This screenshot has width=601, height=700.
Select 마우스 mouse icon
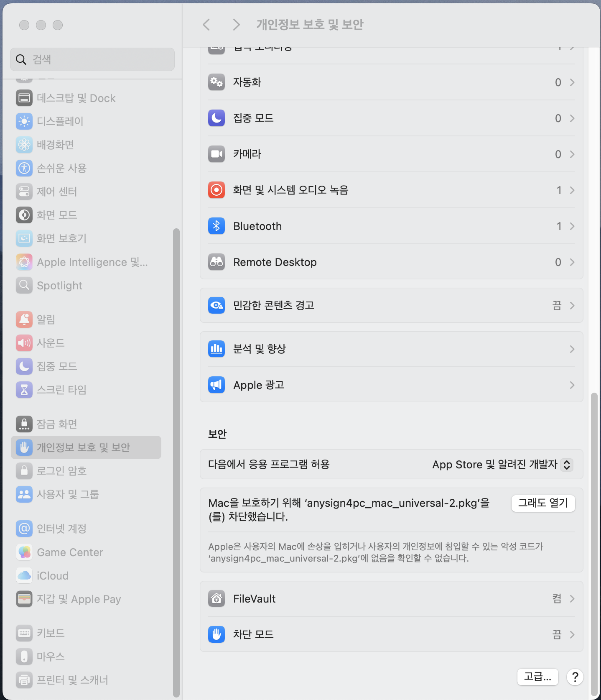[24, 657]
